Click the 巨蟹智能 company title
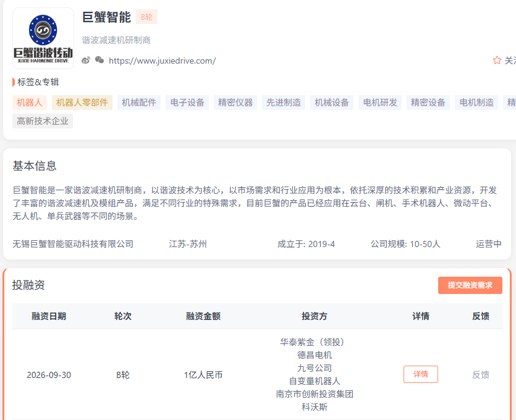This screenshot has width=516, height=420. coord(107,17)
